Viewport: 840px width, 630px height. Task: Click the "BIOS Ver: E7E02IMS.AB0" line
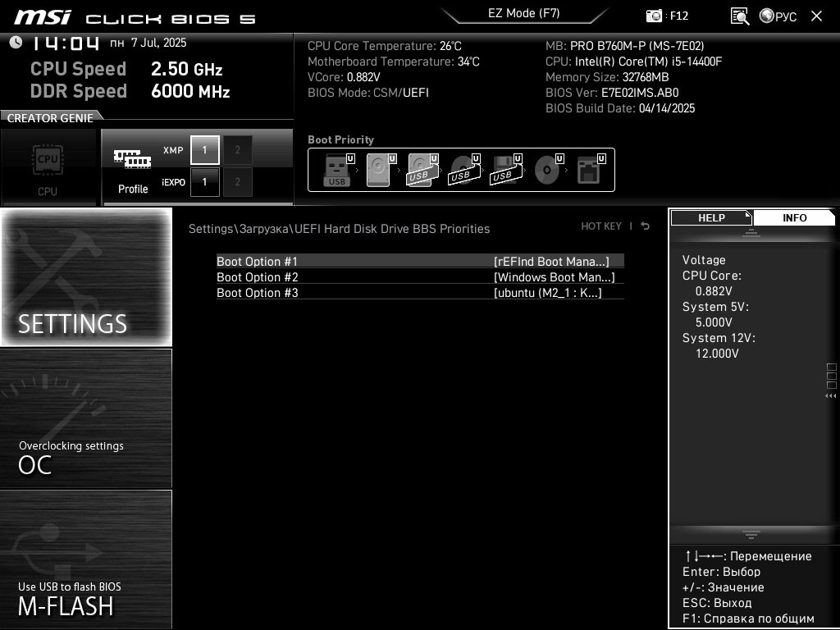(x=612, y=93)
